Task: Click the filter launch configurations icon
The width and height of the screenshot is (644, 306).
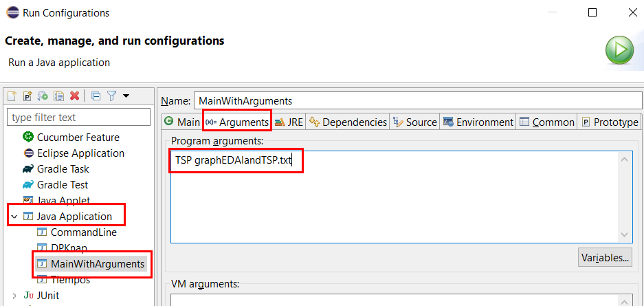Action: pyautogui.click(x=112, y=96)
